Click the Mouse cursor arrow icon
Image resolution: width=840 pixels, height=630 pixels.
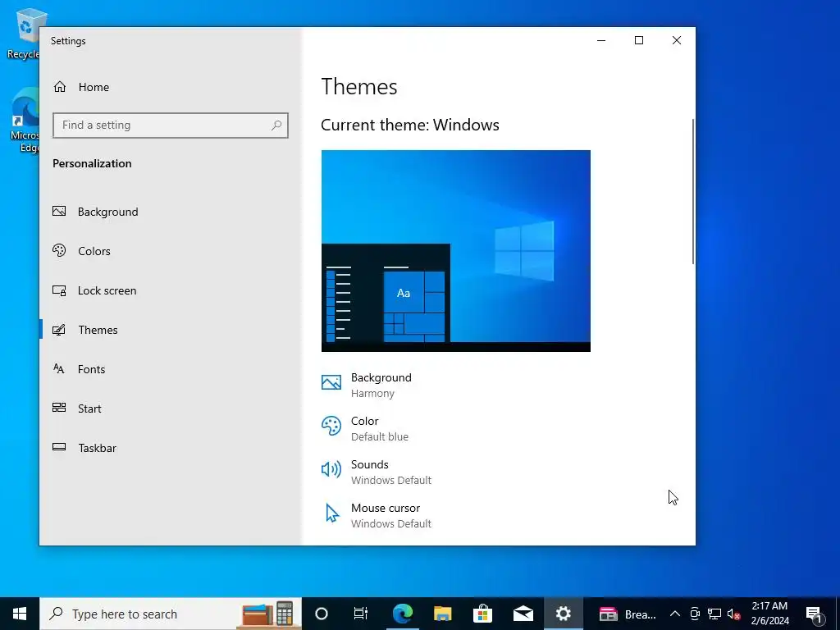332,514
